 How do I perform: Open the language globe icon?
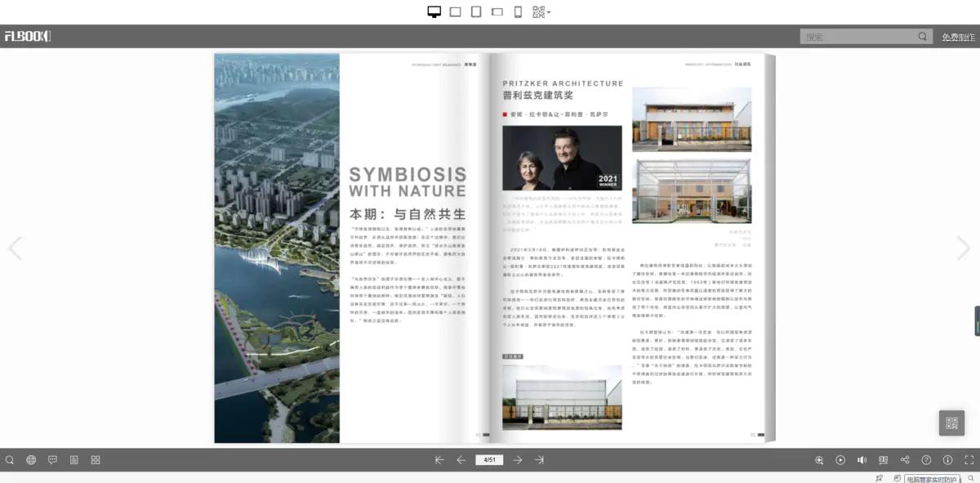point(31,460)
